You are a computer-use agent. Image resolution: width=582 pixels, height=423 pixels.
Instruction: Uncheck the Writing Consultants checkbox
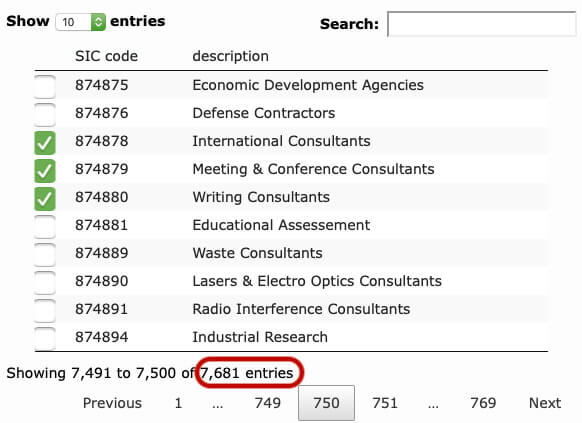45,199
